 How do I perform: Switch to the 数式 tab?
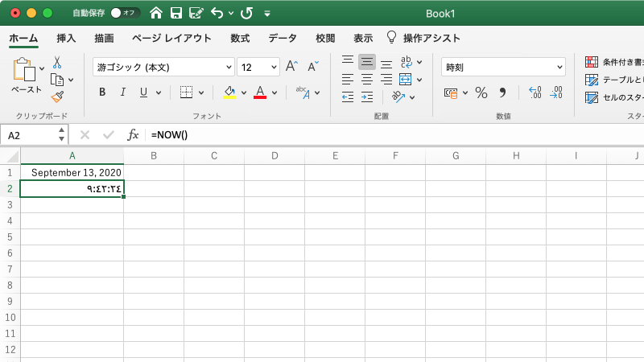[x=240, y=38]
